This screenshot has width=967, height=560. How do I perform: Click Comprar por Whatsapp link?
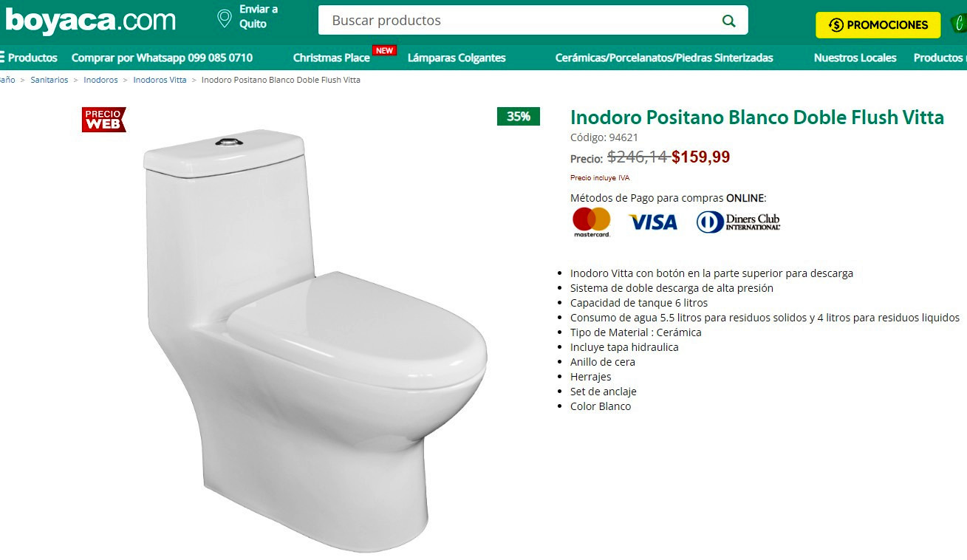point(162,58)
